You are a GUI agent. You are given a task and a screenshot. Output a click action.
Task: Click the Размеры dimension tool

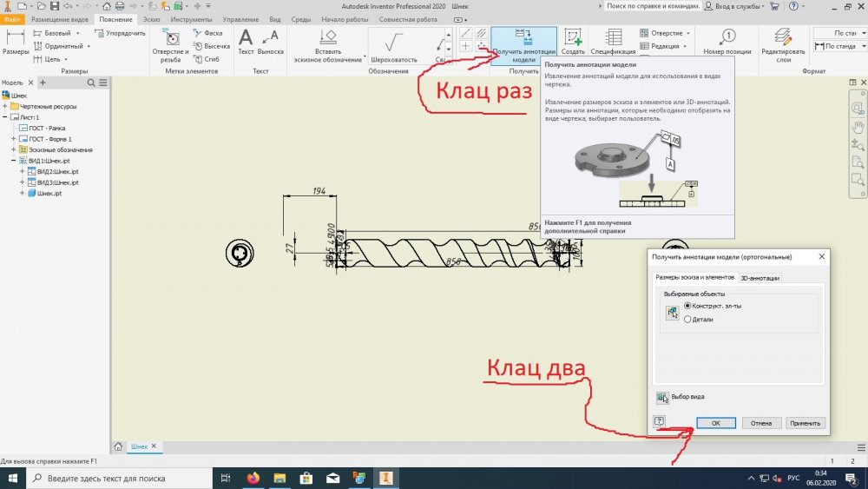15,43
